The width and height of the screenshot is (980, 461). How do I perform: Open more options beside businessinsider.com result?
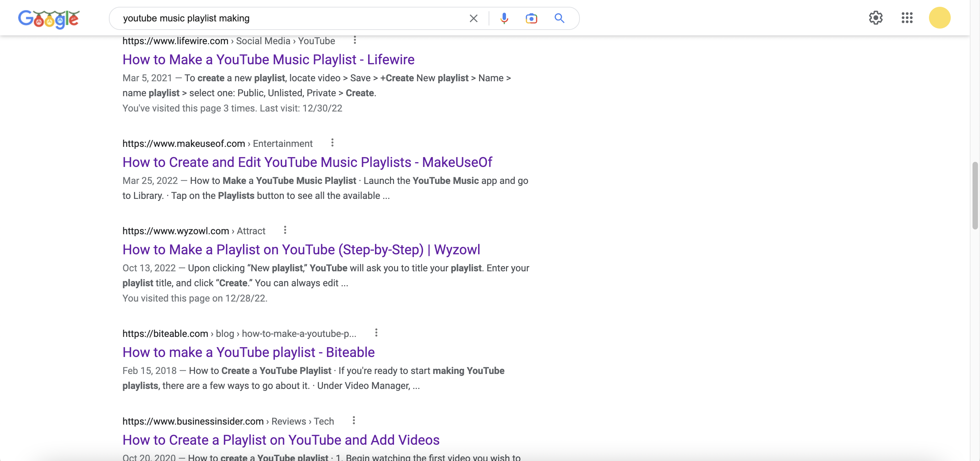click(354, 420)
